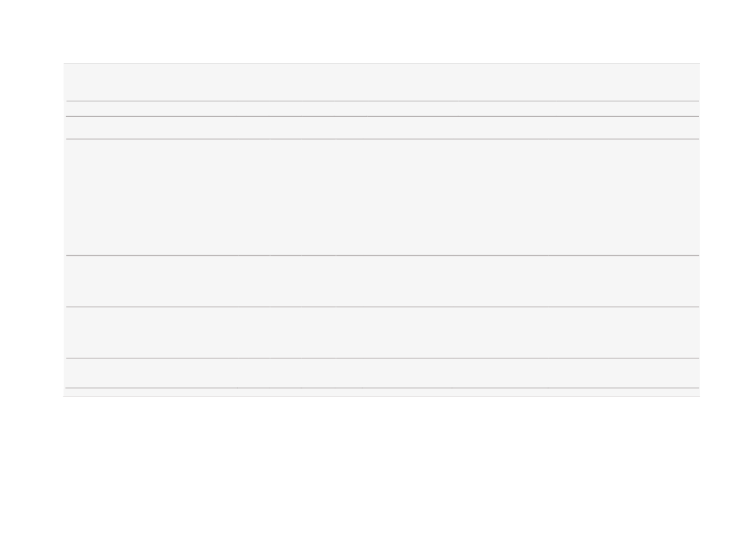Select the tallest empty table row
Screen dimensions: 756x534
[383, 197]
